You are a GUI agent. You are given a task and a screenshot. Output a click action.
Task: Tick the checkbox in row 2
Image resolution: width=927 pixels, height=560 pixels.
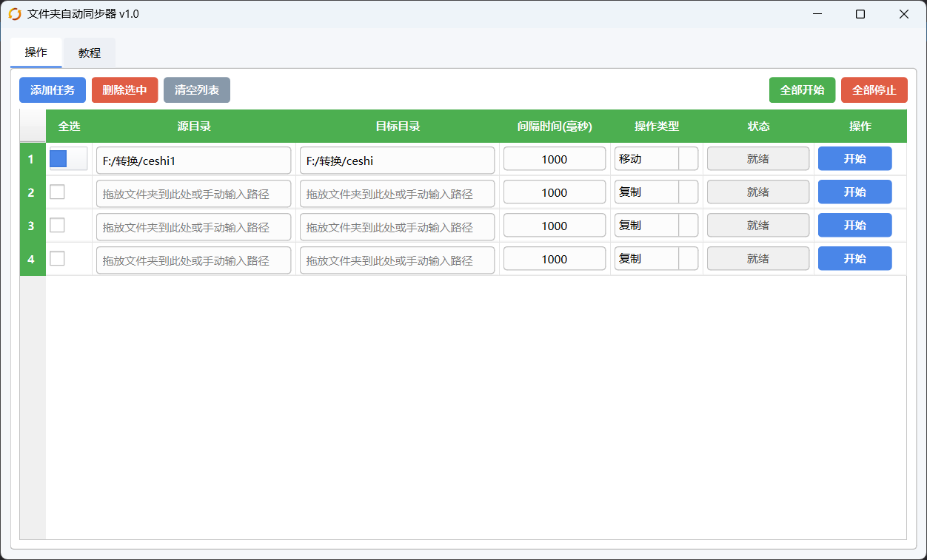pos(57,192)
